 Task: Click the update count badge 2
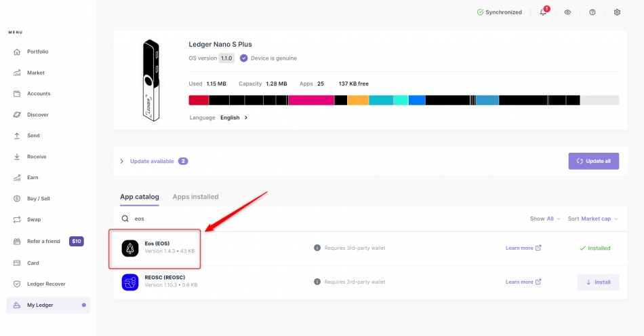pos(183,162)
